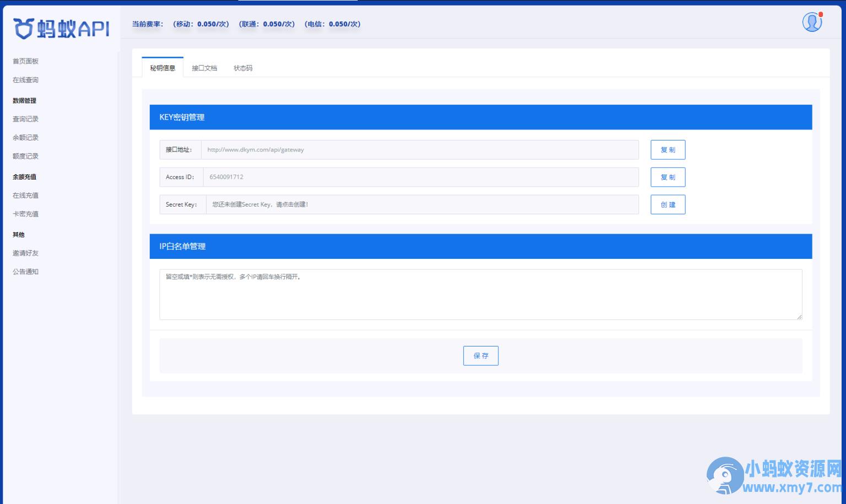Click the 移动 rate 0.050/次 text
846x504 pixels.
[201, 24]
